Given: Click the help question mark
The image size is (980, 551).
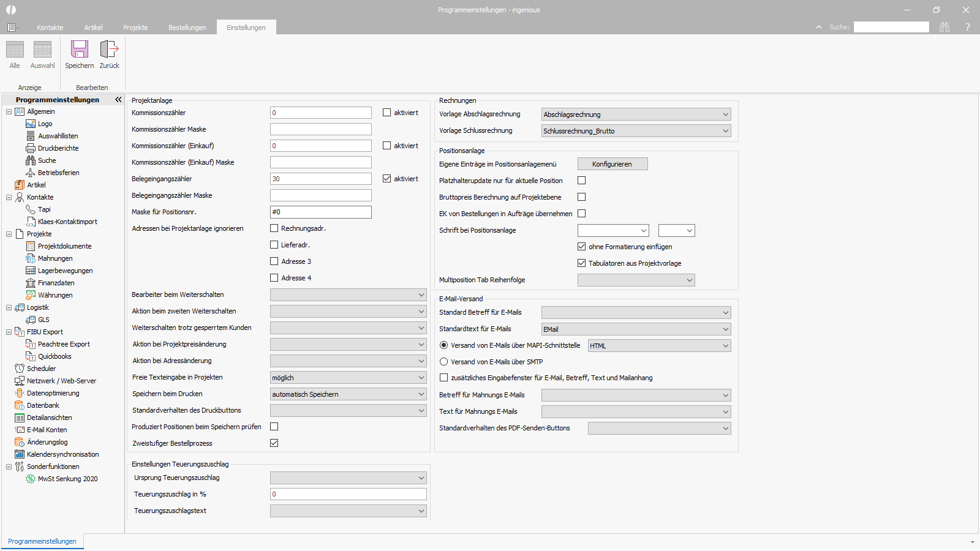Looking at the screenshot, I should (968, 27).
